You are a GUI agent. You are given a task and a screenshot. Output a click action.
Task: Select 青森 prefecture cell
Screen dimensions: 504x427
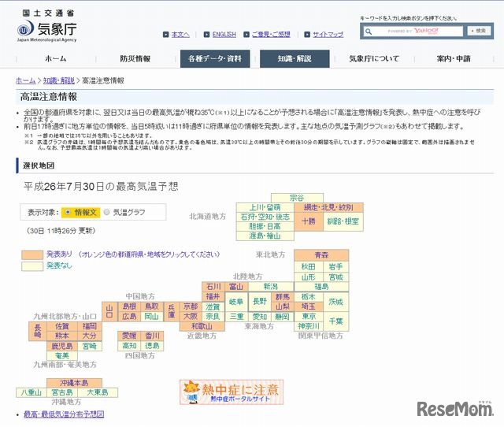tap(321, 255)
